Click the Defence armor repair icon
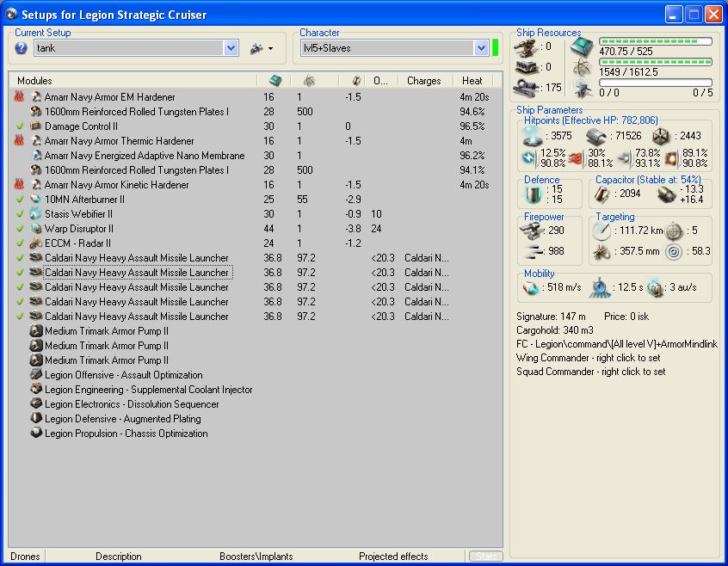Image resolution: width=728 pixels, height=566 pixels. click(533, 194)
